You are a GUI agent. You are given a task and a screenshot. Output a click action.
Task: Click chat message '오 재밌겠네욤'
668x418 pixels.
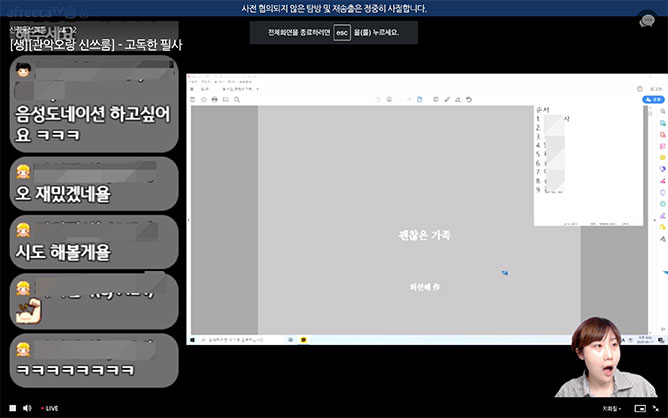pos(94,184)
